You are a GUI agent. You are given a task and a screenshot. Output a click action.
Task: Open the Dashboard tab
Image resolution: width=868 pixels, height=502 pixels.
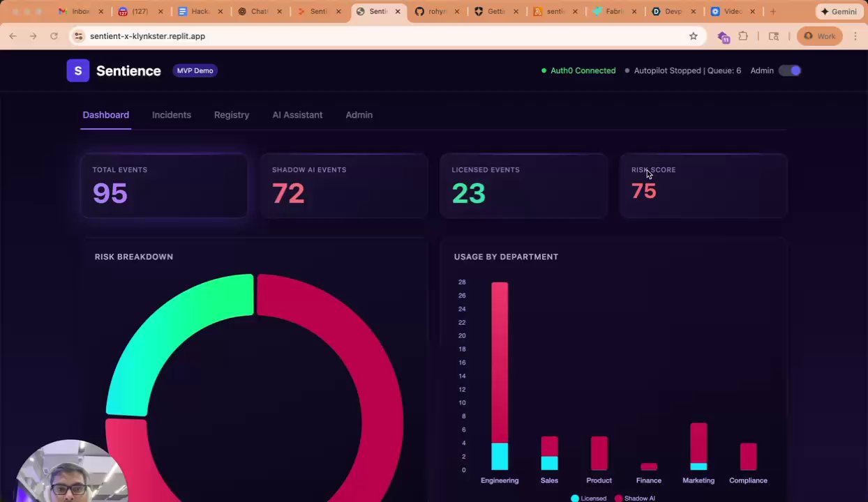point(106,115)
